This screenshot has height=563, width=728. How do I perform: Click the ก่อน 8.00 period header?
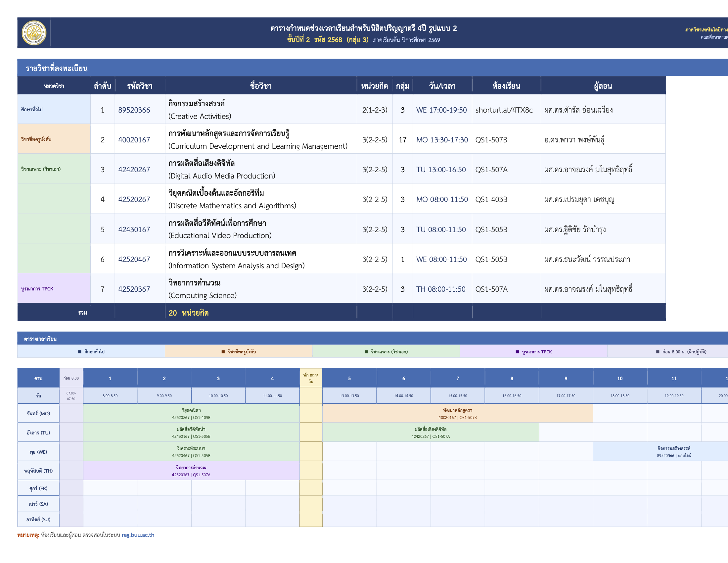coord(71,378)
